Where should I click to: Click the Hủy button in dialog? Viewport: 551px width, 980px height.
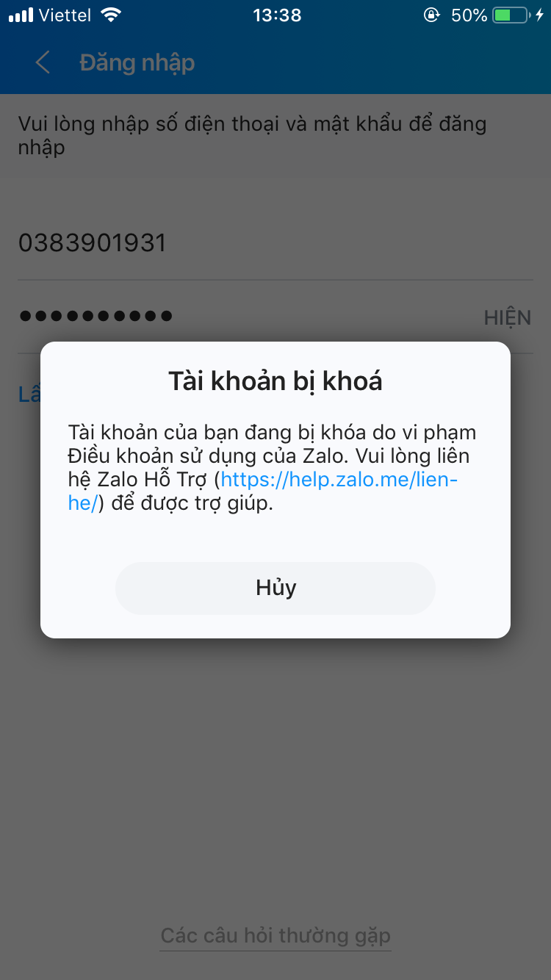tap(275, 588)
